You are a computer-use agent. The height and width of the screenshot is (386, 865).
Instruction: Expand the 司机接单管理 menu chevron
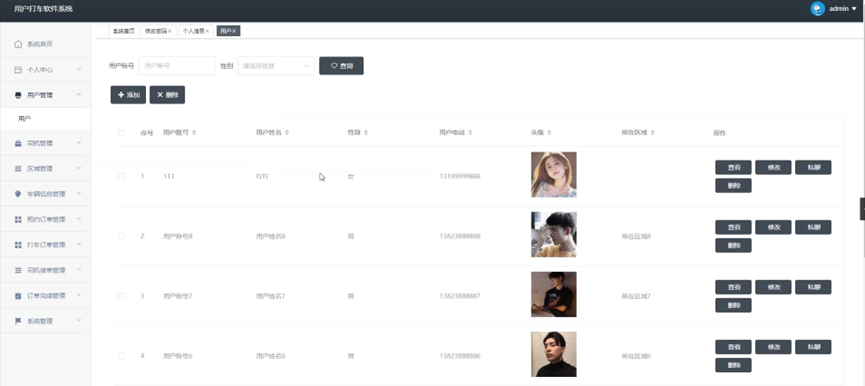pyautogui.click(x=79, y=270)
